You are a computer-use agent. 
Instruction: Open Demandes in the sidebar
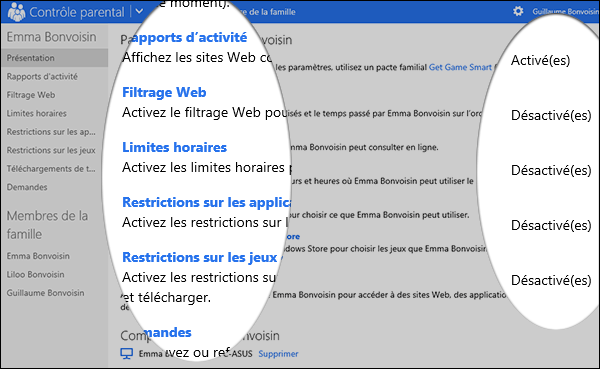[27, 187]
